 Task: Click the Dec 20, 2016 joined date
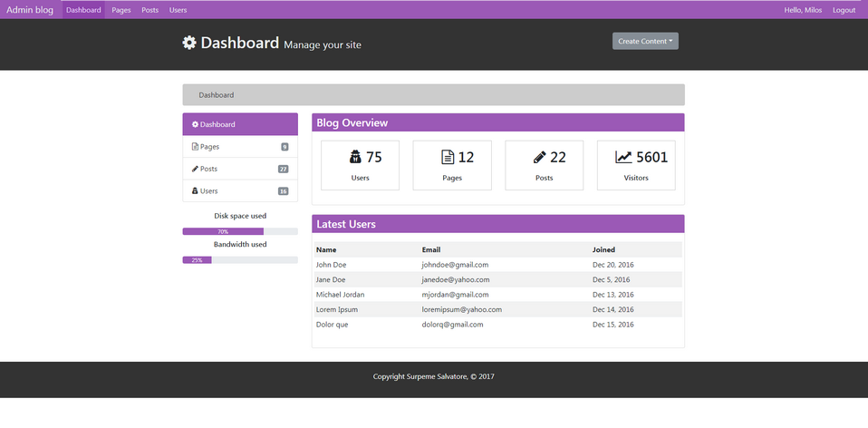612,265
